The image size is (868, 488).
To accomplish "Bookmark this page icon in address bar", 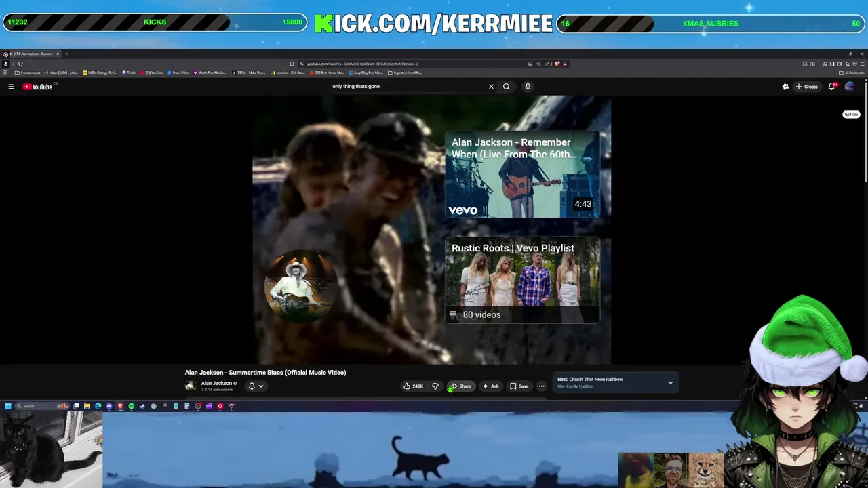I will [292, 64].
